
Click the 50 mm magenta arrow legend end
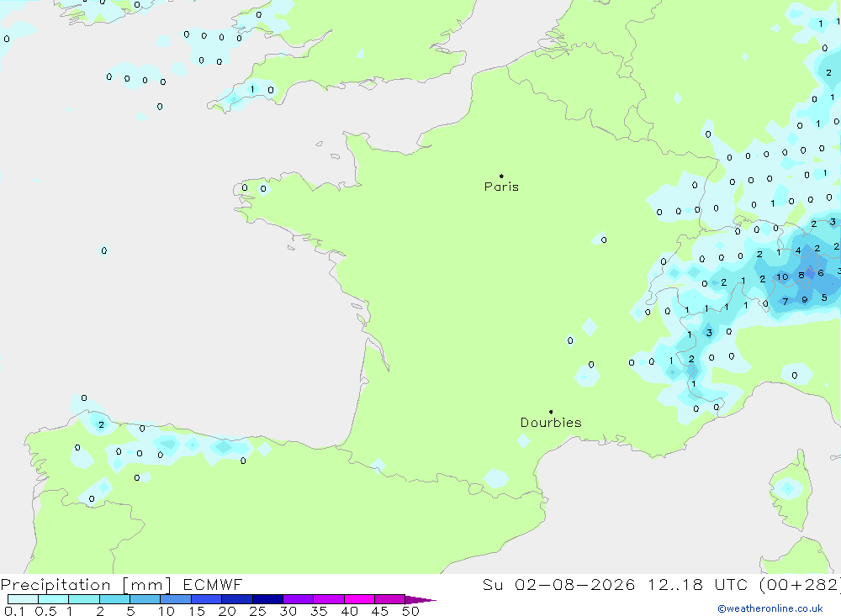[x=420, y=599]
